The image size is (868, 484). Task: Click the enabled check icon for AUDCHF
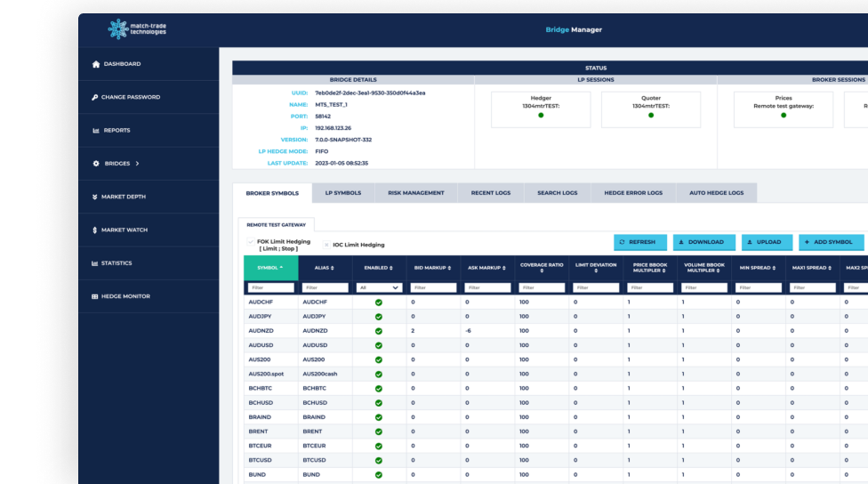coord(379,302)
